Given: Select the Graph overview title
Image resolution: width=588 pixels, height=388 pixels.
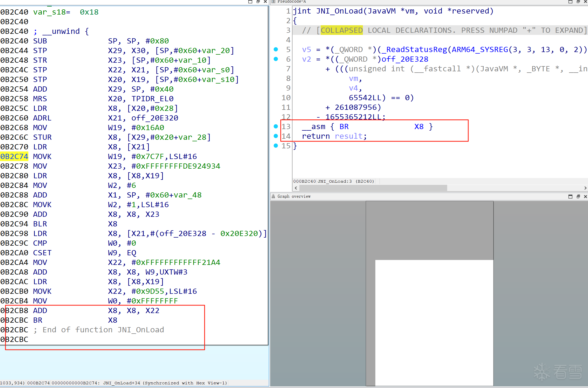Looking at the screenshot, I should tap(294, 196).
